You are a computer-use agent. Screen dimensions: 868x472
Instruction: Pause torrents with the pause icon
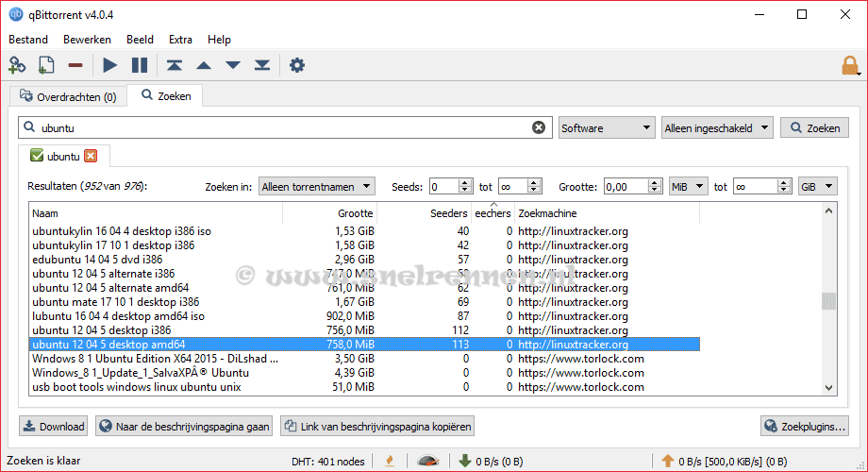(x=140, y=65)
